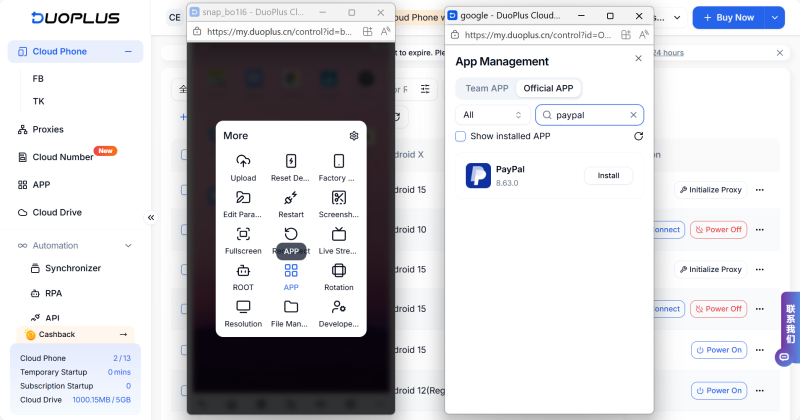Open the Buy Now dropdown arrow
The height and width of the screenshot is (420, 800).
click(774, 17)
